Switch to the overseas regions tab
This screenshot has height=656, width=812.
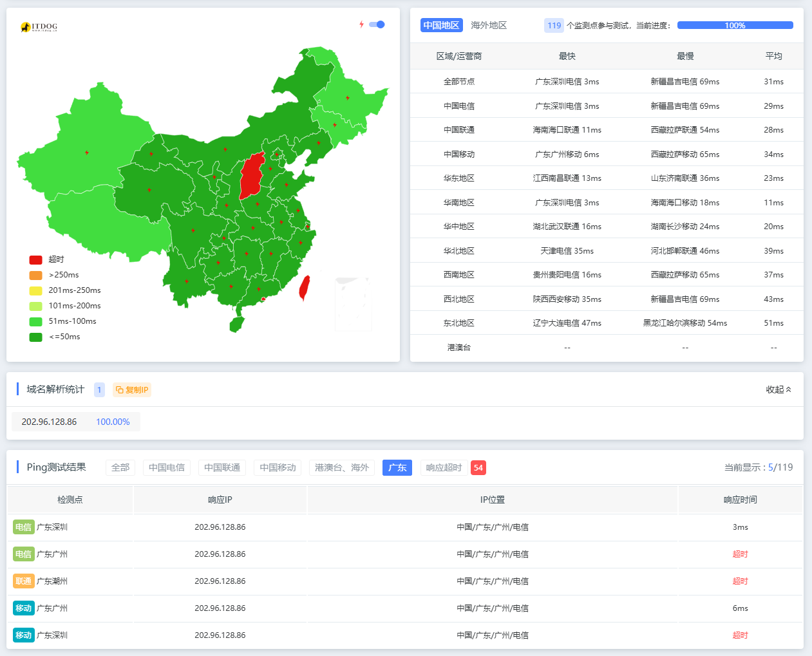pyautogui.click(x=488, y=25)
